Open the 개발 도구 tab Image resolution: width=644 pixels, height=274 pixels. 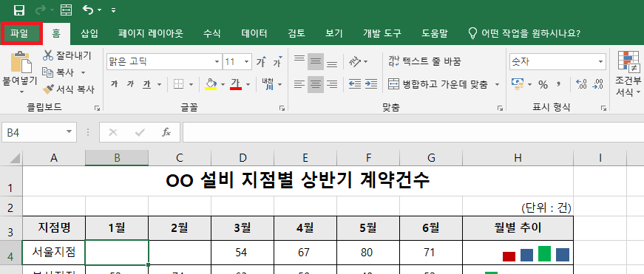pyautogui.click(x=382, y=33)
